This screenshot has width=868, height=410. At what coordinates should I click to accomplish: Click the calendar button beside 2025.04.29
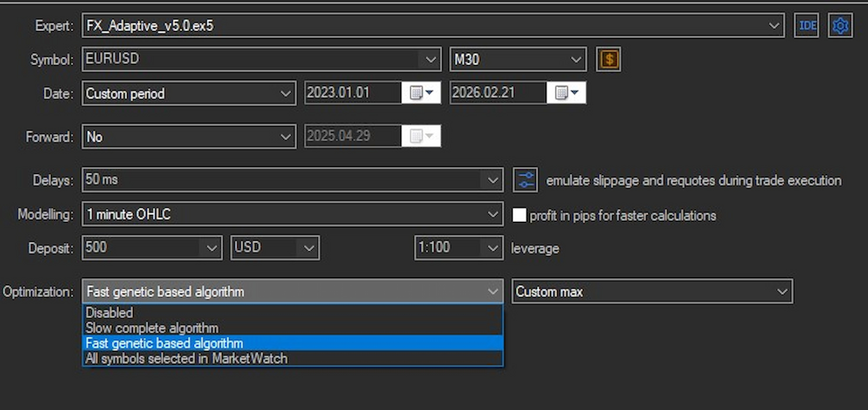click(x=422, y=136)
